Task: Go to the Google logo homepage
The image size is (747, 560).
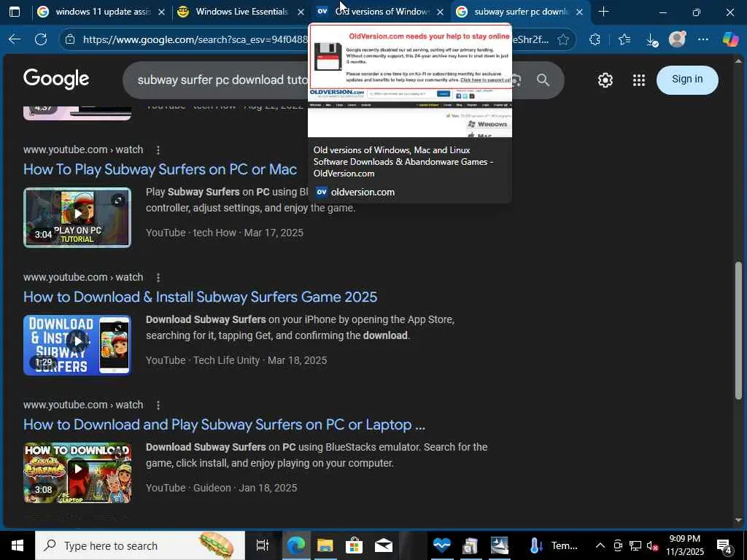Action: point(56,79)
